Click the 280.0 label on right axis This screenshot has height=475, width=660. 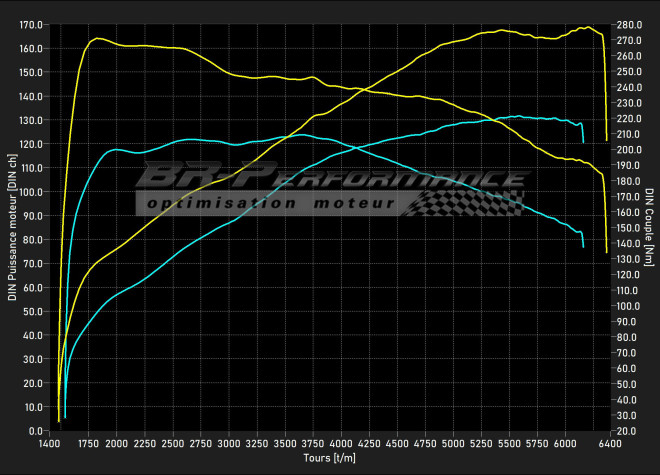click(629, 25)
